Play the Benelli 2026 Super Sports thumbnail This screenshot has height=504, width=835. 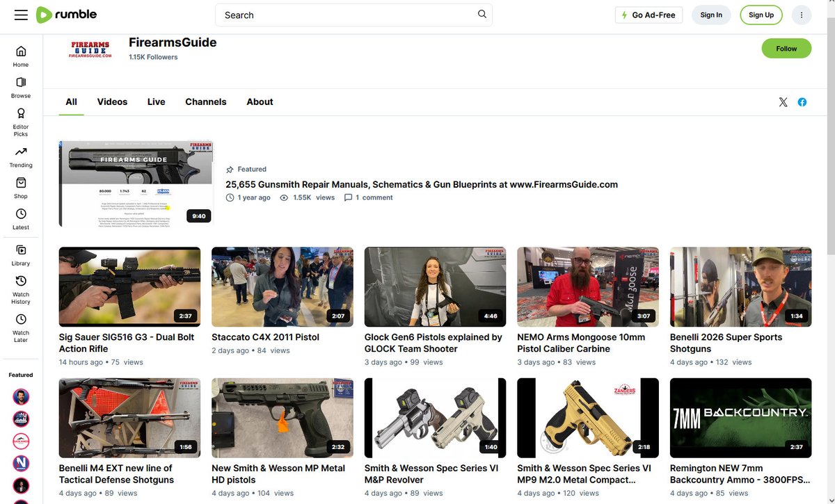740,286
